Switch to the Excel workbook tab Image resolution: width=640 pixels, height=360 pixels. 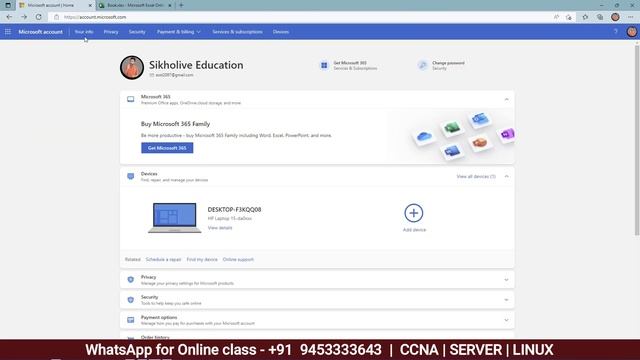coord(135,5)
